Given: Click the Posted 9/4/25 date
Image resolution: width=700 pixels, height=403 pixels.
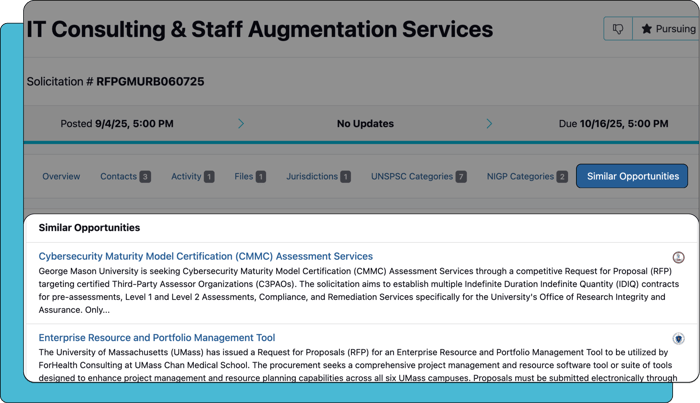Looking at the screenshot, I should [x=117, y=124].
